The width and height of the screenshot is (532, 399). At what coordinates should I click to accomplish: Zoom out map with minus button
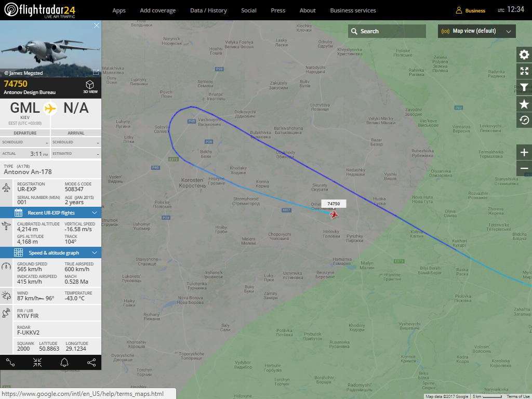click(x=524, y=168)
